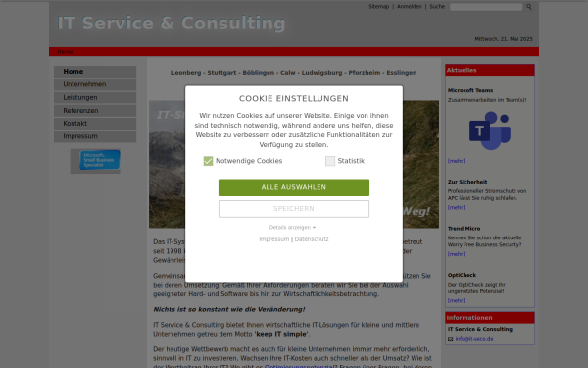588x368 pixels.
Task: Click the Speichern button
Action: (x=294, y=209)
